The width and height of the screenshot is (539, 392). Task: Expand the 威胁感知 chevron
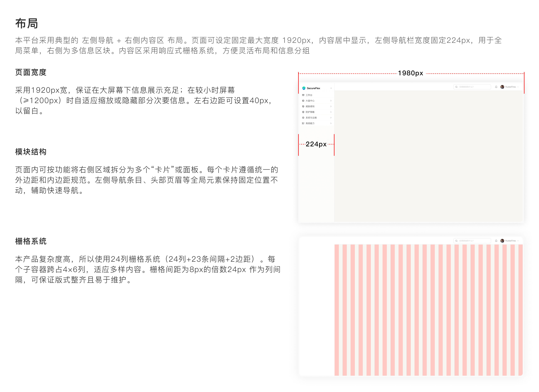click(x=331, y=107)
